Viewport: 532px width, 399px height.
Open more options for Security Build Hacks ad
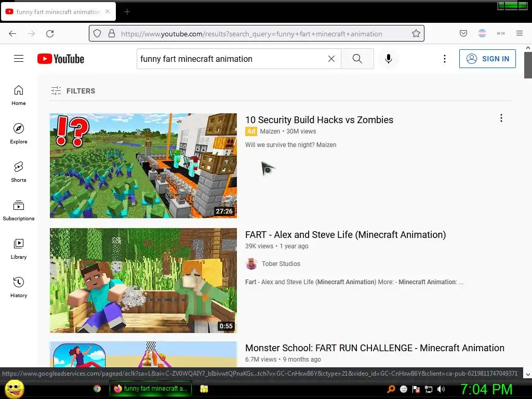coord(501,118)
